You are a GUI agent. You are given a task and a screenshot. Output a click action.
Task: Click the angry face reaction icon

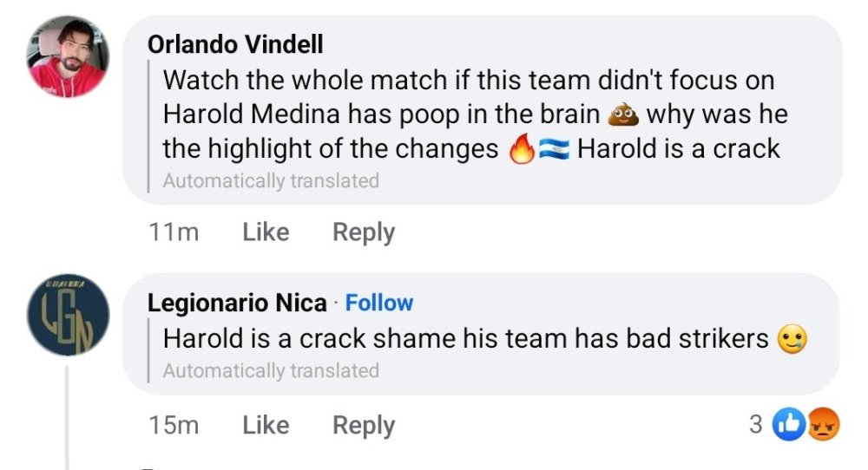click(823, 424)
